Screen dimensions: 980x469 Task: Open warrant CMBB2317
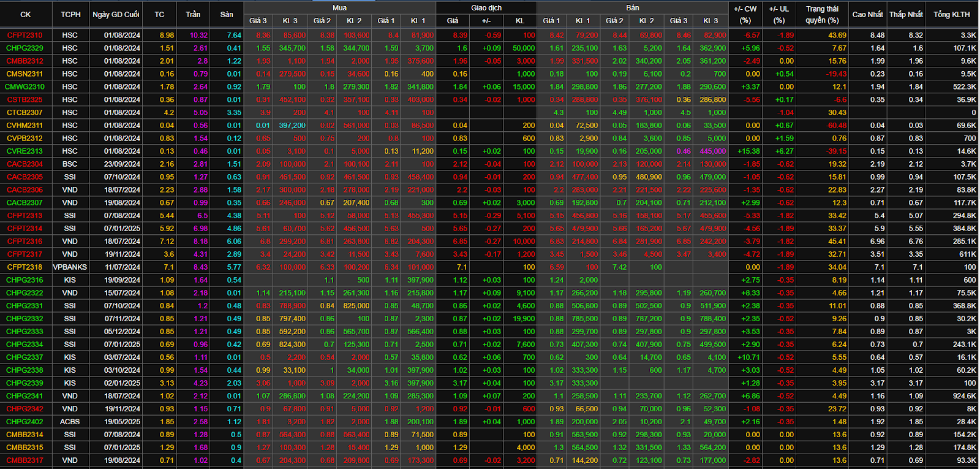(25, 460)
